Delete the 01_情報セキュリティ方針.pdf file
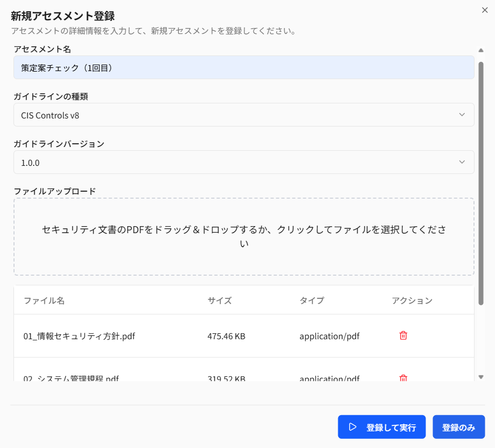Viewport: 495px width, 448px height. [x=403, y=335]
